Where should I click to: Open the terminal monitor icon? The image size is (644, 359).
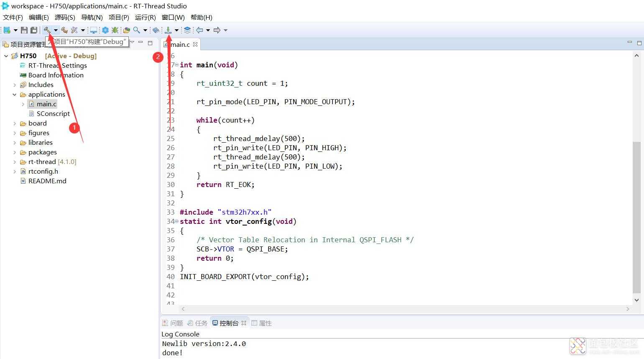[94, 30]
